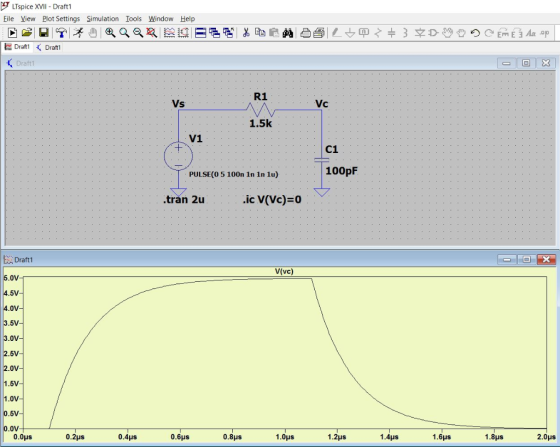560x447 pixels.
Task: Maximize the schematic Draft1 subwindow
Action: click(526, 63)
